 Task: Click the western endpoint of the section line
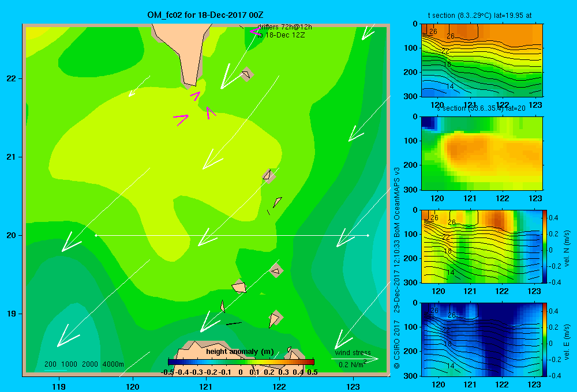[96, 235]
